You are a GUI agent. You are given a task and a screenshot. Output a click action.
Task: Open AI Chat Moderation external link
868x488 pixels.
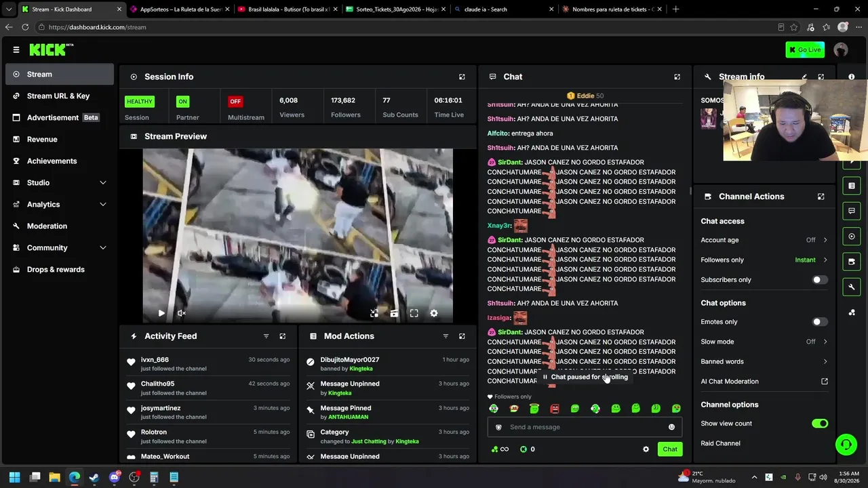click(825, 382)
